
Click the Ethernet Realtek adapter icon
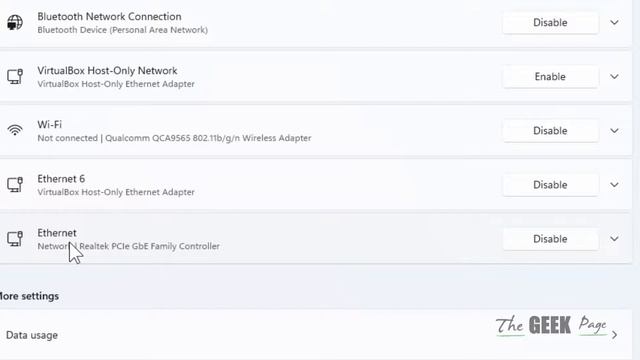click(x=15, y=239)
